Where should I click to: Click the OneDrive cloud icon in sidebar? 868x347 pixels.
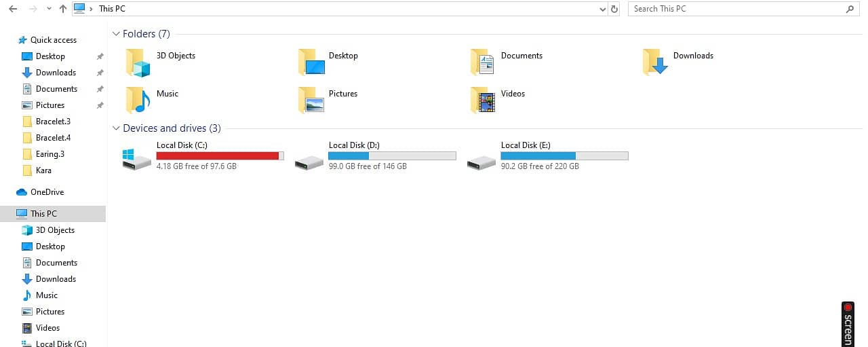[22, 192]
